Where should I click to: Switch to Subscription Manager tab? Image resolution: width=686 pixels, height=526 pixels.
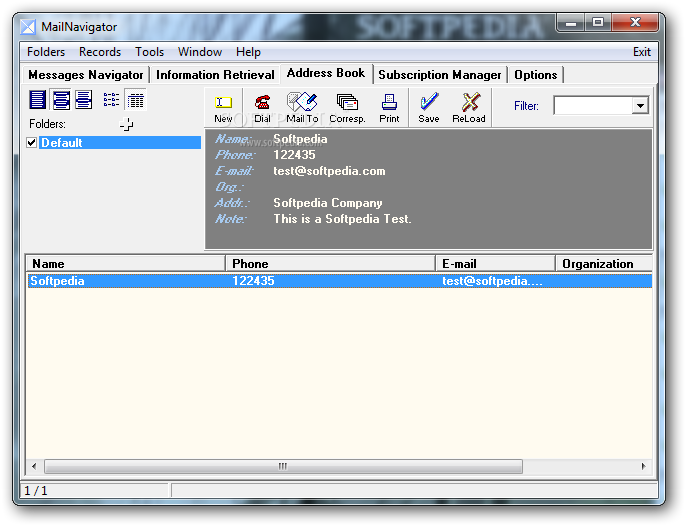pyautogui.click(x=440, y=75)
